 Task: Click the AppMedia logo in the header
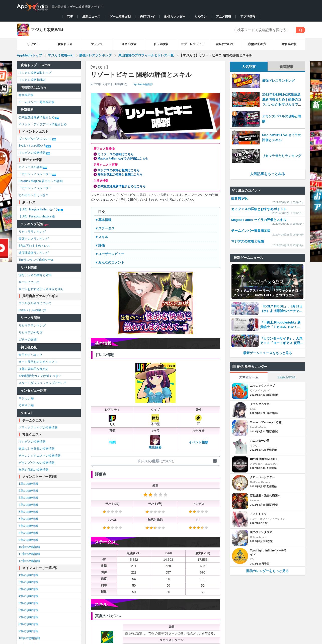point(32,7)
